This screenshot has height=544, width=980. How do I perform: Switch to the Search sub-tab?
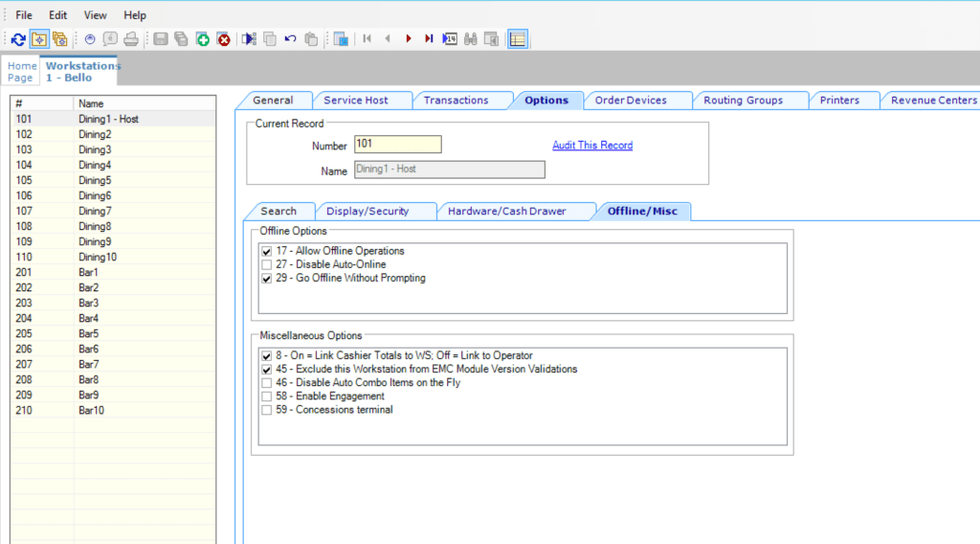point(278,212)
